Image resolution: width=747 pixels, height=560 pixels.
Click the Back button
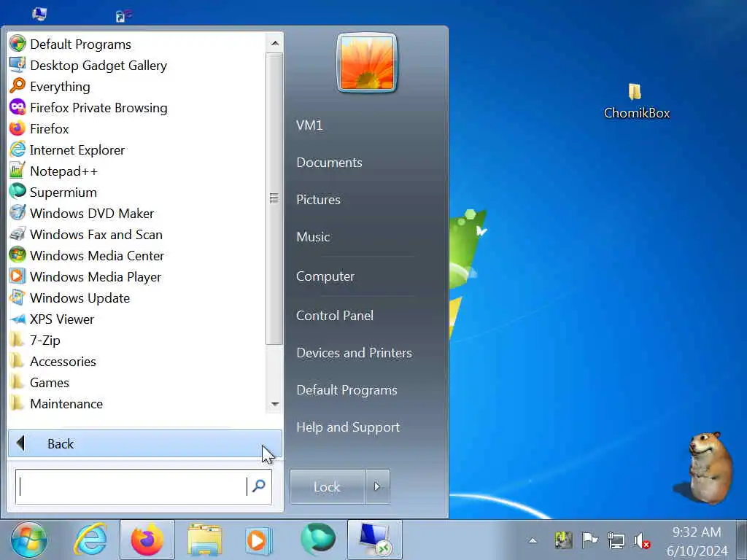(145, 443)
